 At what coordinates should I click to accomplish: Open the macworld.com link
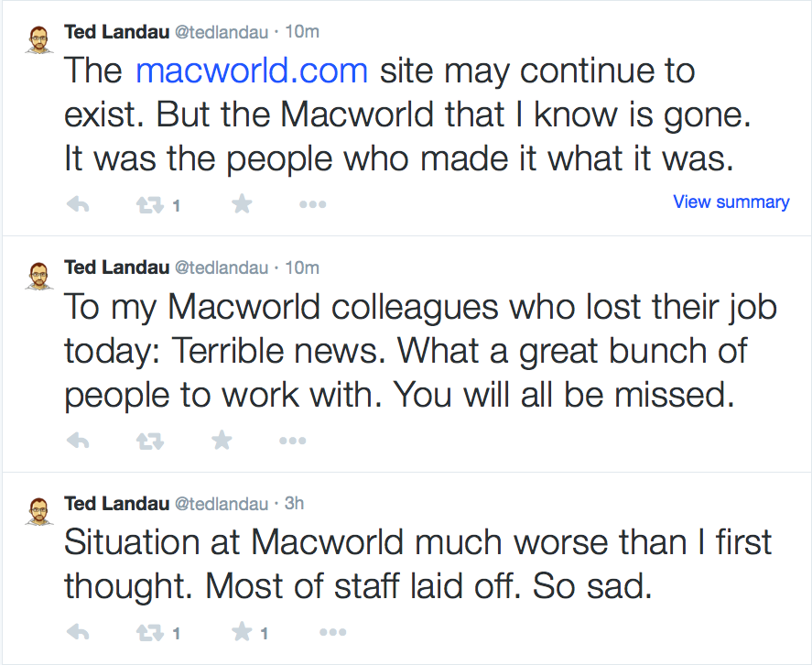252,71
